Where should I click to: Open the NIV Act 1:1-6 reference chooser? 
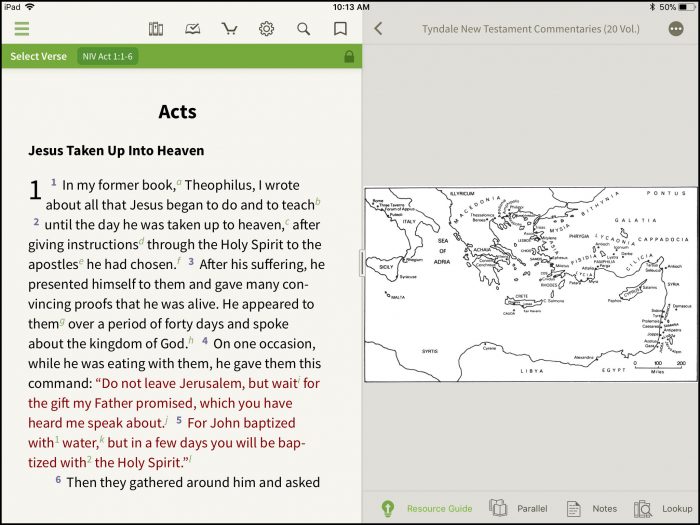108,56
